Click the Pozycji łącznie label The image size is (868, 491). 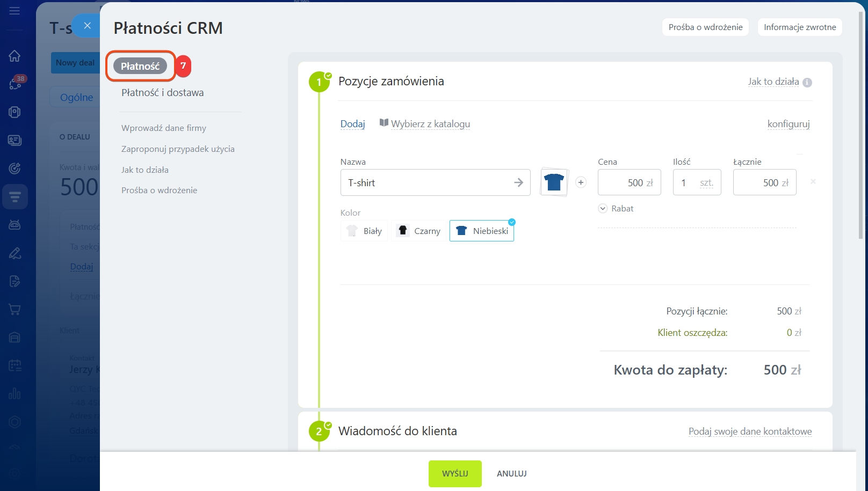click(697, 311)
